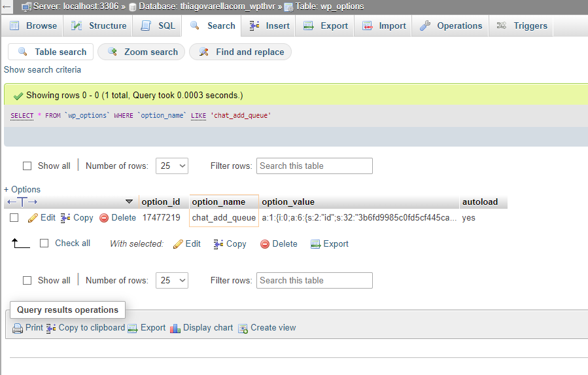
Task: Open the Triggers tab
Action: click(522, 26)
